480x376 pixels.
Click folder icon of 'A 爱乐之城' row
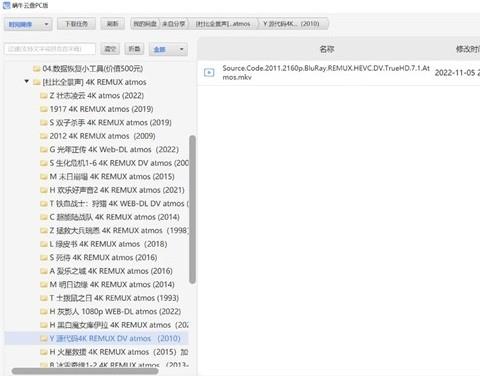[x=44, y=271]
